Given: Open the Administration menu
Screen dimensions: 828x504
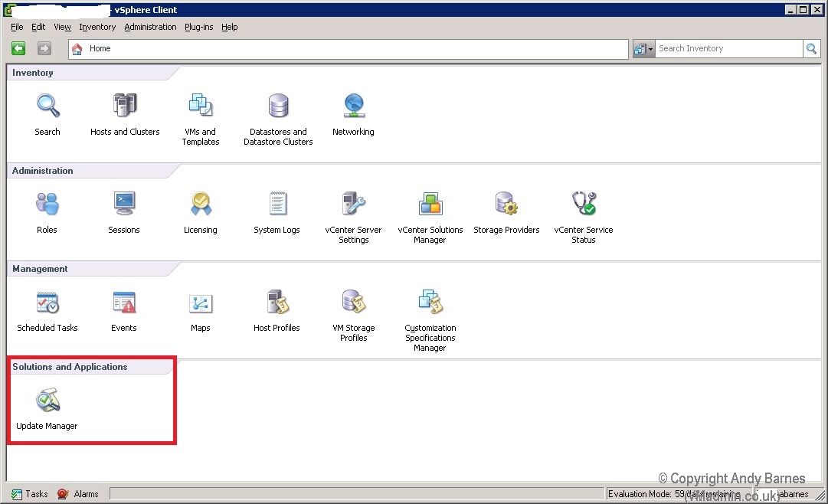Looking at the screenshot, I should pos(150,27).
